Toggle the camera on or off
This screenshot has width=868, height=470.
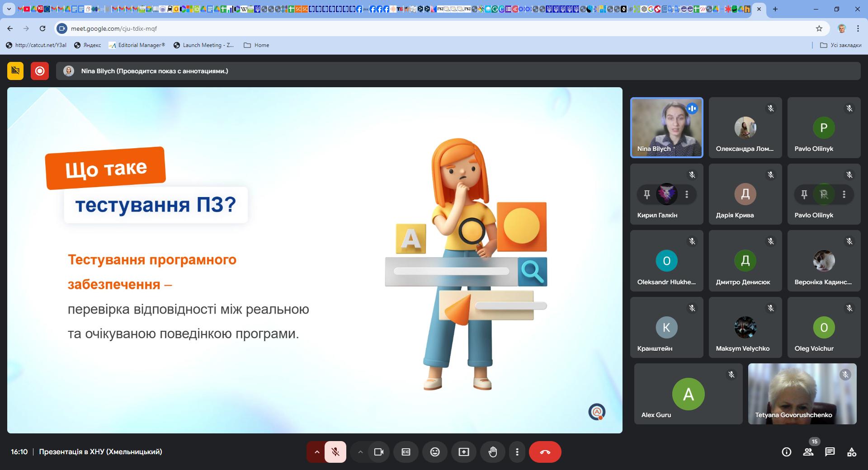[379, 452]
